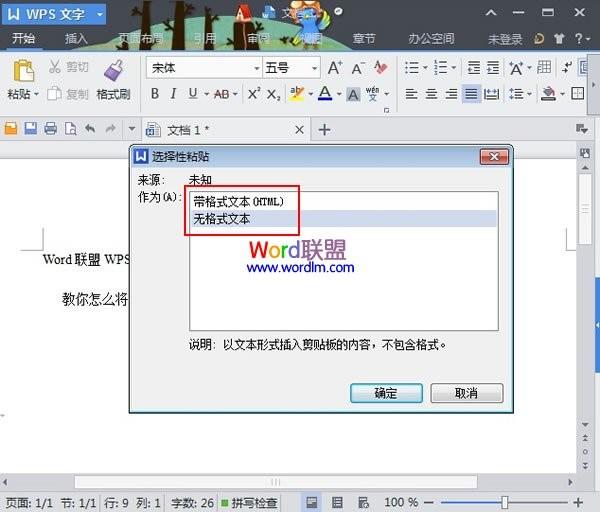Expand the font size dropdown 五号
Screen dimensions: 600x512
tap(314, 68)
